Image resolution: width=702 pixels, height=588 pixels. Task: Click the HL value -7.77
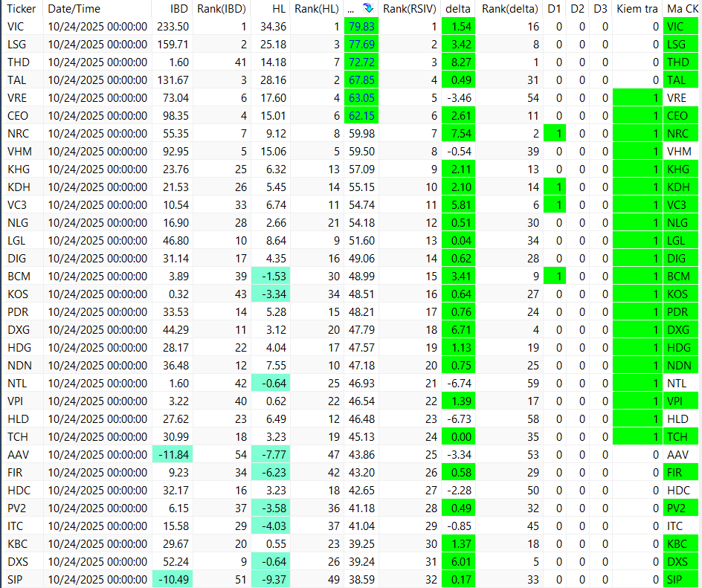click(x=271, y=455)
